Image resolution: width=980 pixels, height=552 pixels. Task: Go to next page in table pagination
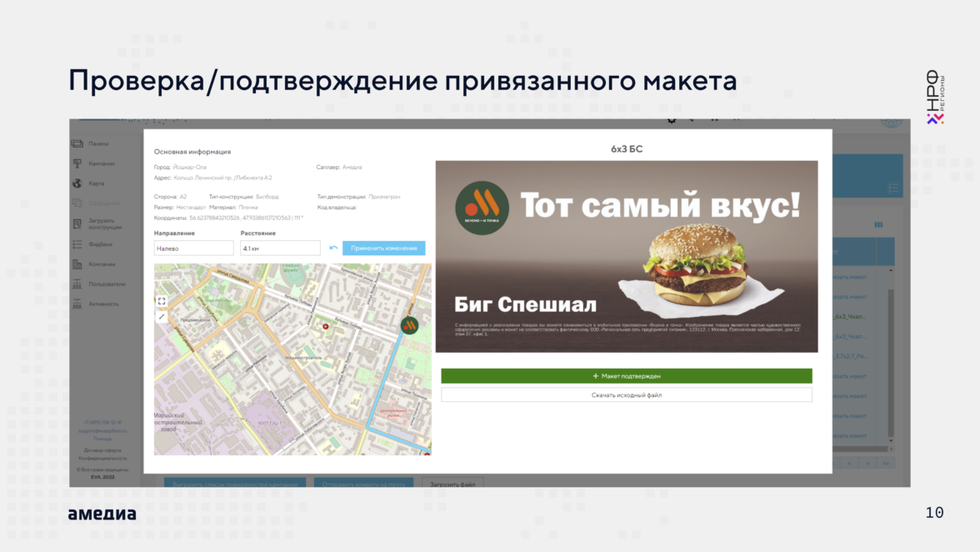tap(867, 464)
